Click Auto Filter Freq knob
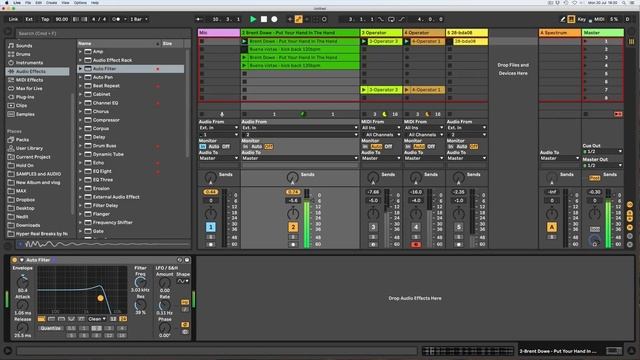 [140, 282]
